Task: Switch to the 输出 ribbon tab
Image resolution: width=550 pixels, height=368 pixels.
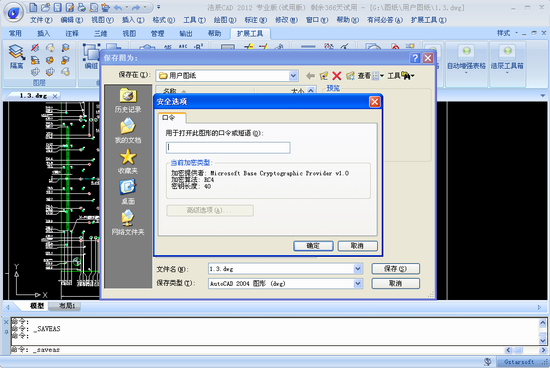Action: pos(186,33)
